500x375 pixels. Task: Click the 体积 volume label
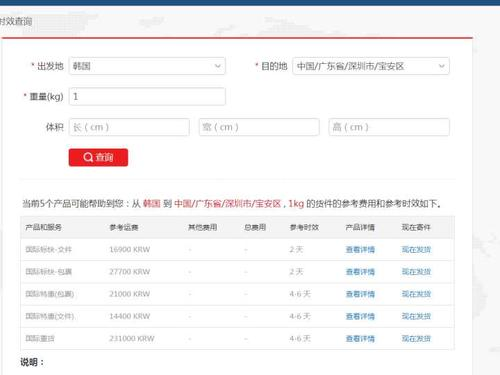pyautogui.click(x=54, y=127)
